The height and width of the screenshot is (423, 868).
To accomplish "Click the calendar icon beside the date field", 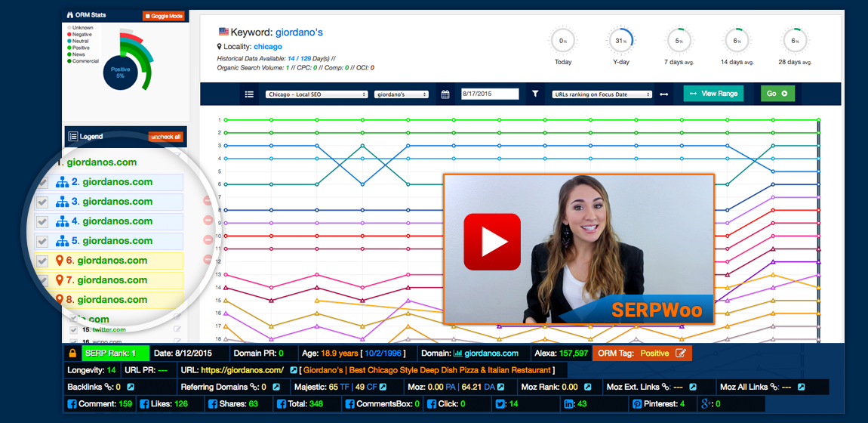I will pyautogui.click(x=445, y=94).
